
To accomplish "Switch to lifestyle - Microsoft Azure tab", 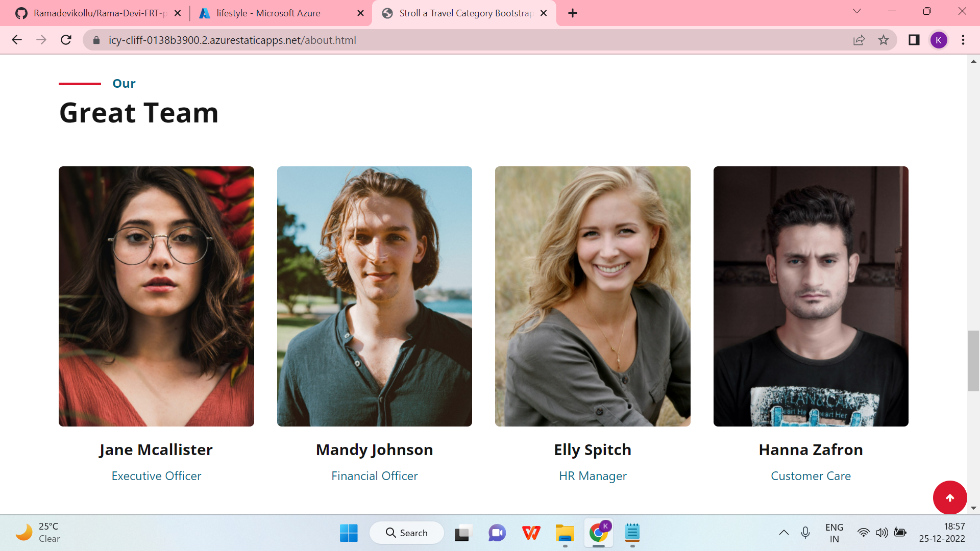I will pyautogui.click(x=268, y=13).
